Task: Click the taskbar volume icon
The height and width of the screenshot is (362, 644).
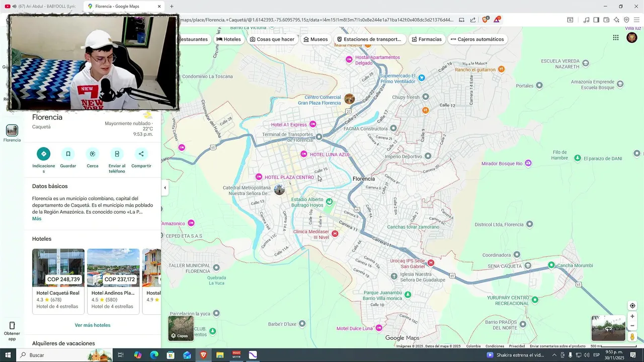Action: point(587,355)
